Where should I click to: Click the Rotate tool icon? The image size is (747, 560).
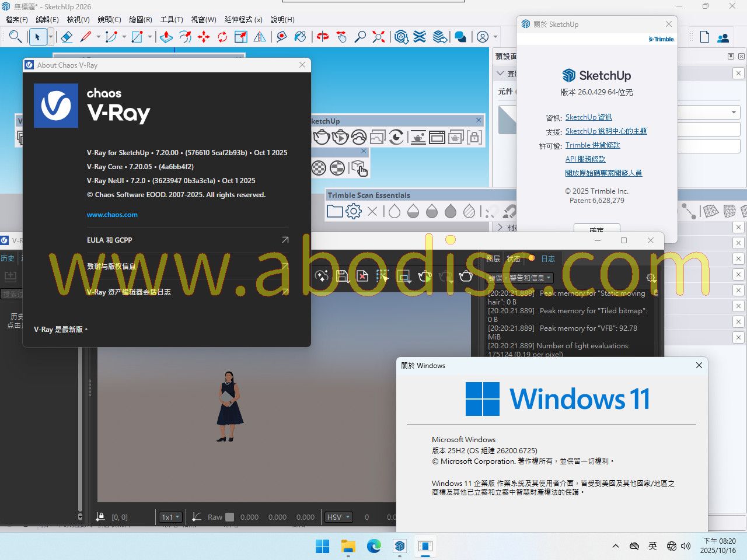[x=222, y=37]
